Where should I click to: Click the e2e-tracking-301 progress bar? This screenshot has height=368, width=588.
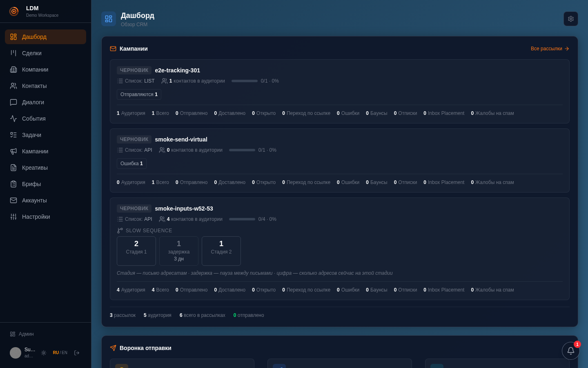coord(245,81)
